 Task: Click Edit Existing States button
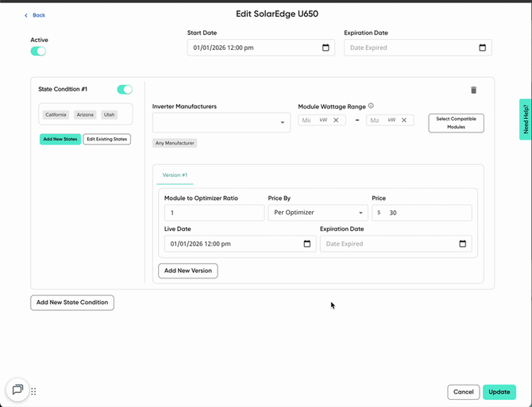(107, 140)
